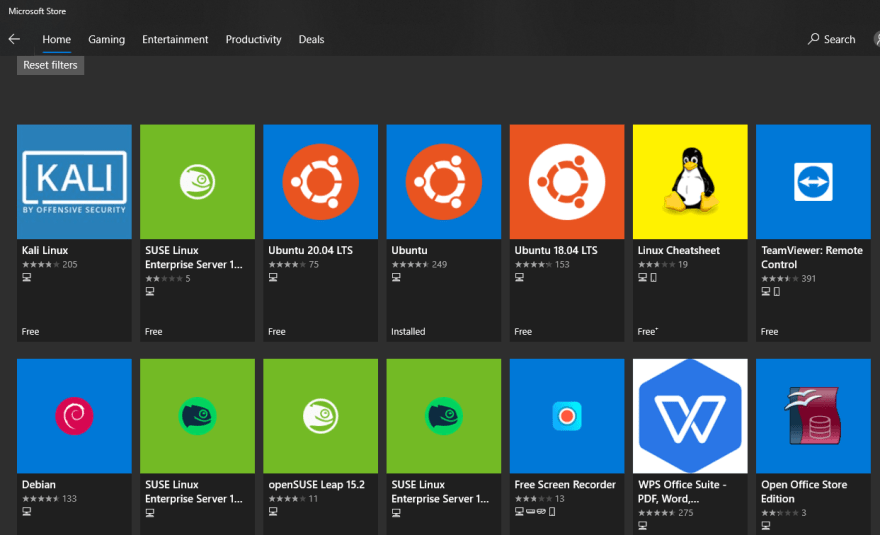Viewport: 880px width, 535px height.
Task: Open the Deals tab
Action: coord(311,39)
